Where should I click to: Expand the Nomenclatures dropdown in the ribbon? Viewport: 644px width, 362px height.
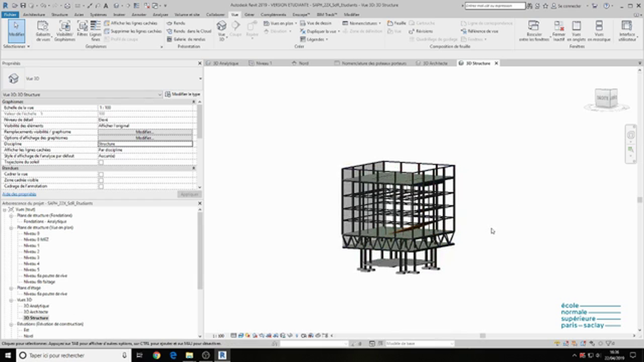362,23
